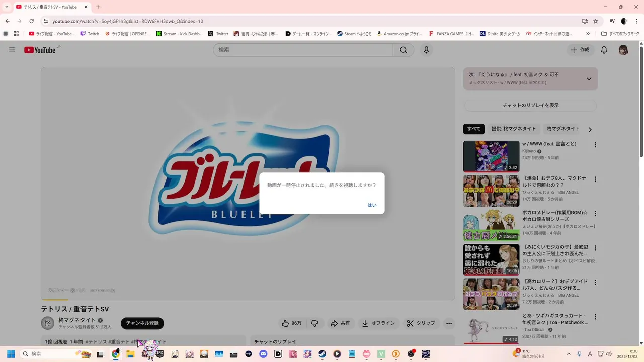Like the video with 86万 thumbs up

click(x=291, y=323)
